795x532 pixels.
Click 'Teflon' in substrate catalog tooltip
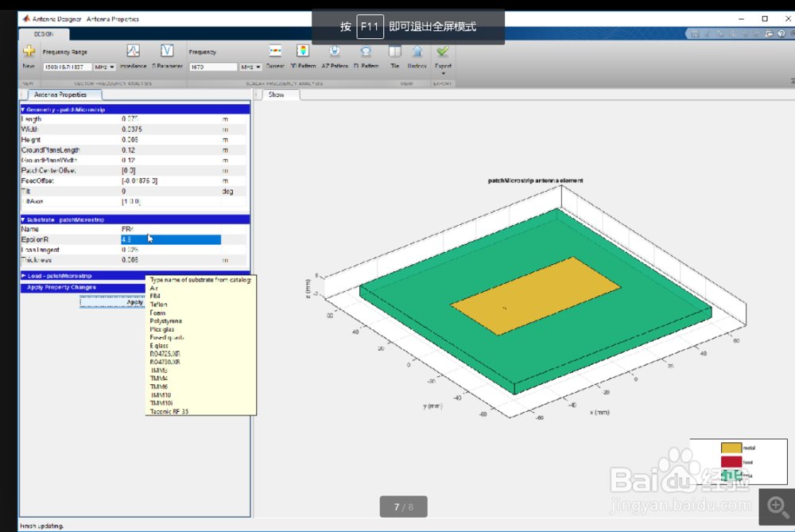[x=159, y=305]
